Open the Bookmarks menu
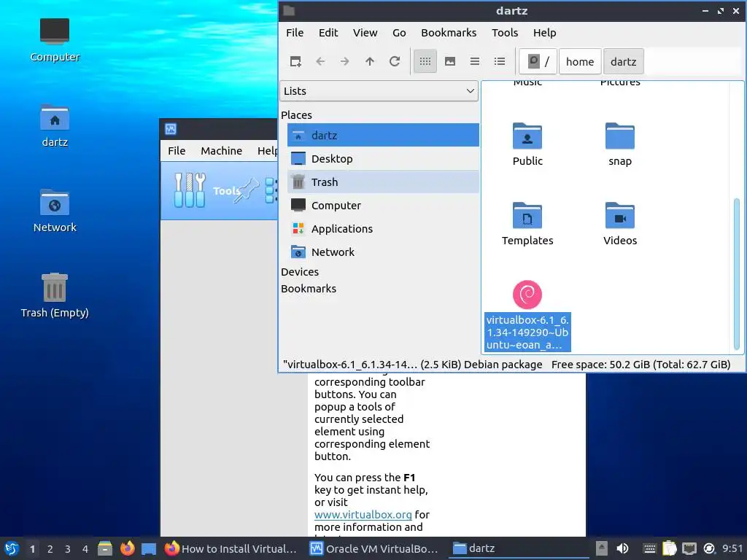The height and width of the screenshot is (560, 747). pos(449,33)
